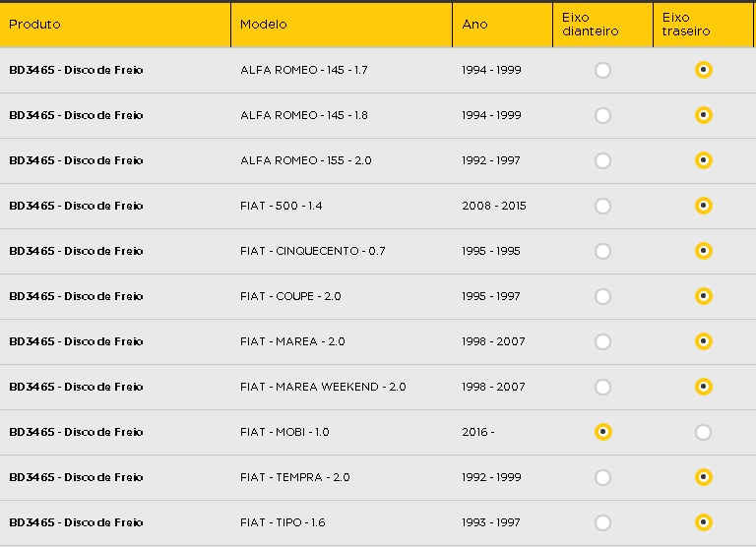Click model text FIAT - TIPO - 1.6
This screenshot has width=756, height=547.
[283, 523]
